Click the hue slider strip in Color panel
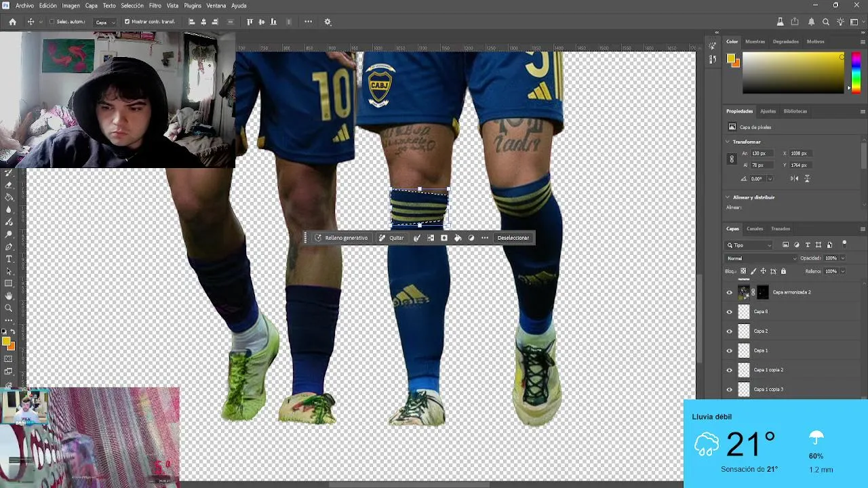The image size is (868, 488). coord(856,72)
